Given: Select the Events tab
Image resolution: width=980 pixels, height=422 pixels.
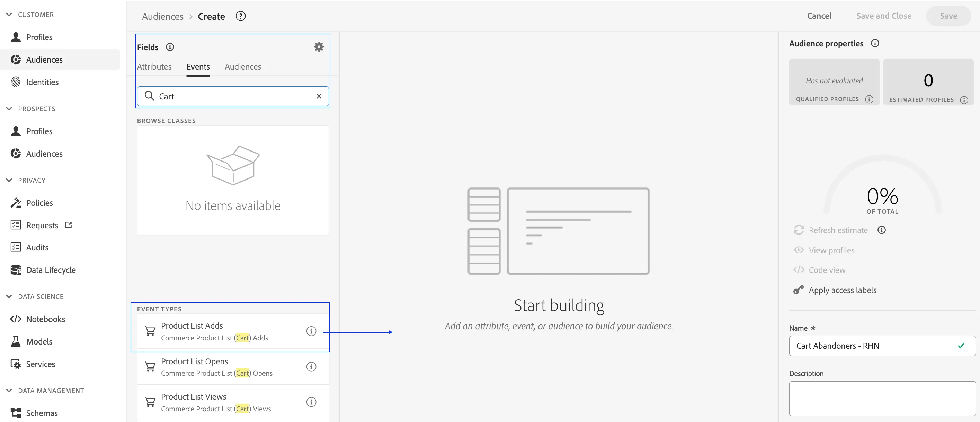Looking at the screenshot, I should 198,66.
